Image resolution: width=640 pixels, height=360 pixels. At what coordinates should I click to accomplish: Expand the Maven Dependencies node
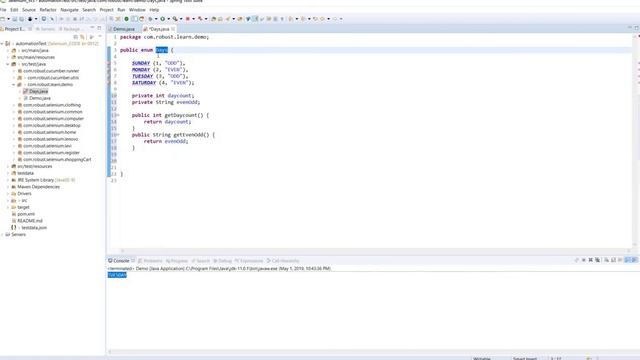click(8, 187)
